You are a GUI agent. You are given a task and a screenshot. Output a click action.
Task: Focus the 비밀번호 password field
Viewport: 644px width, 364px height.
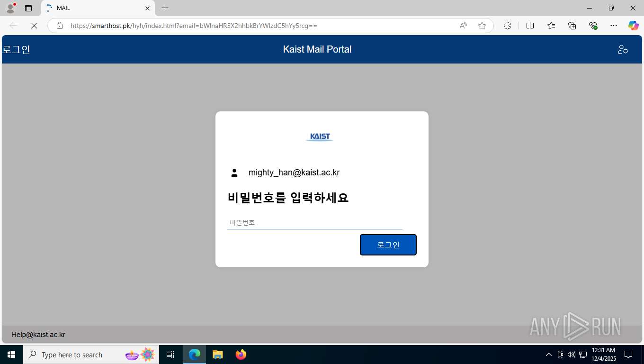pyautogui.click(x=315, y=222)
